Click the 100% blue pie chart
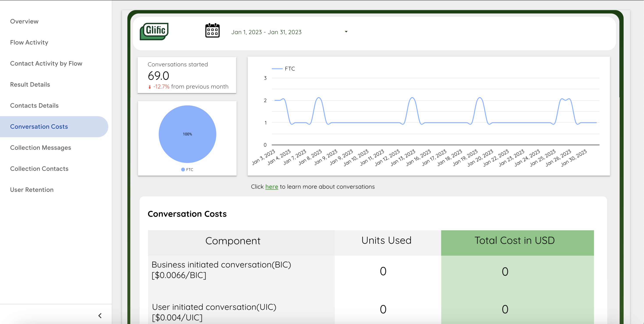Viewport: 644px width, 324px height. point(187,134)
